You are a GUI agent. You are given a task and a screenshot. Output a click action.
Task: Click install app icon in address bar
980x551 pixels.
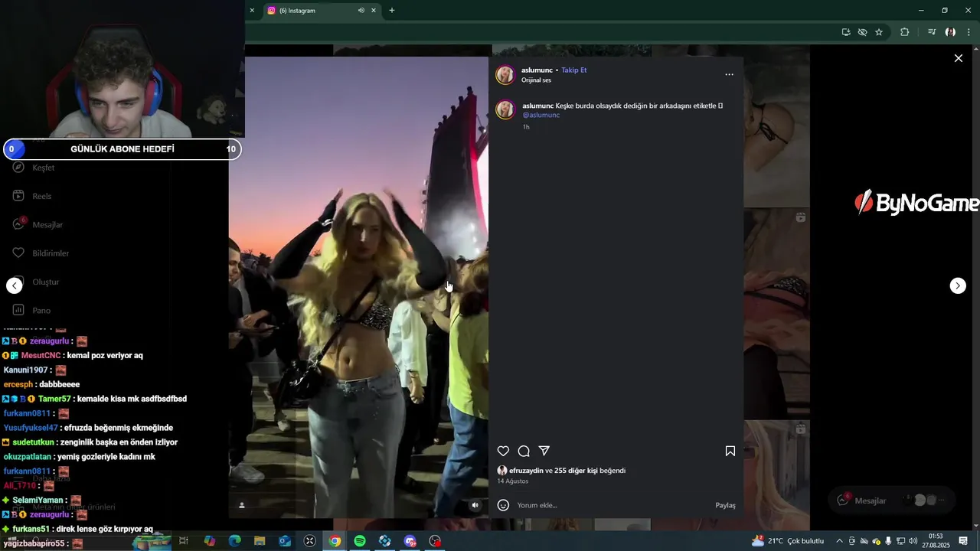pos(846,32)
